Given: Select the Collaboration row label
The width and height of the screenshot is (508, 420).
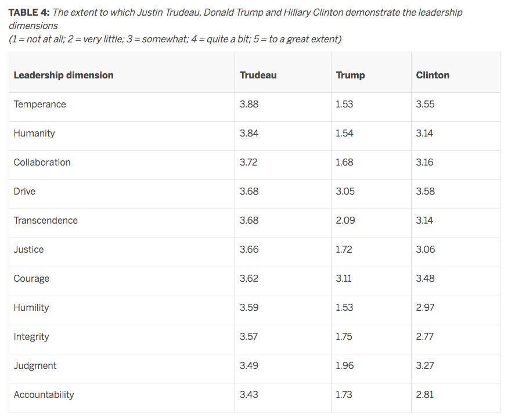Looking at the screenshot, I should point(42,162).
